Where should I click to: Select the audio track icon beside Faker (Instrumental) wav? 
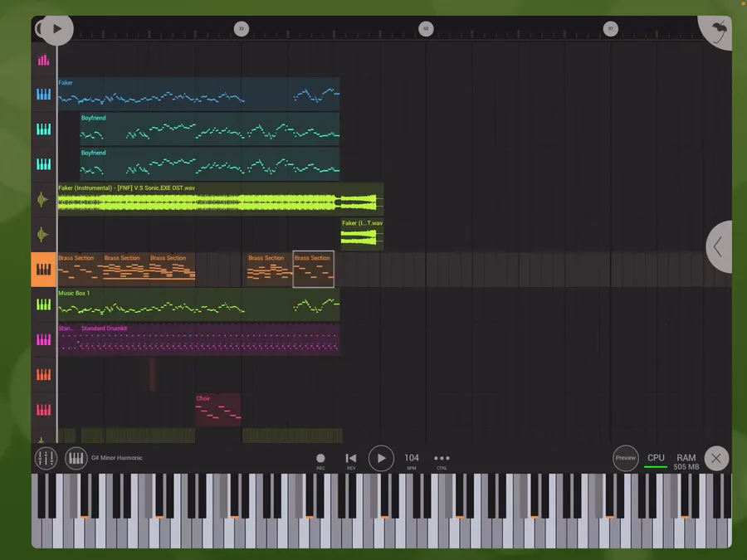coord(43,199)
